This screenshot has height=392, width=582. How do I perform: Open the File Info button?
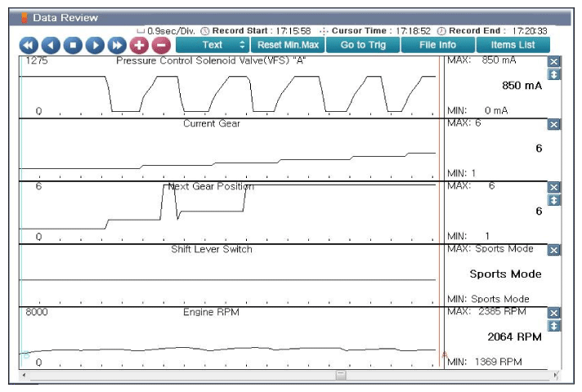pyautogui.click(x=438, y=45)
